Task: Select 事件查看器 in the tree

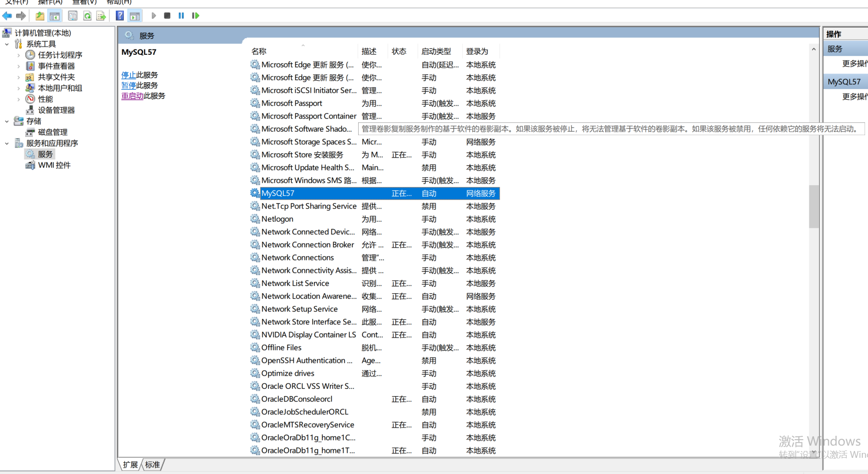Action: (56, 66)
